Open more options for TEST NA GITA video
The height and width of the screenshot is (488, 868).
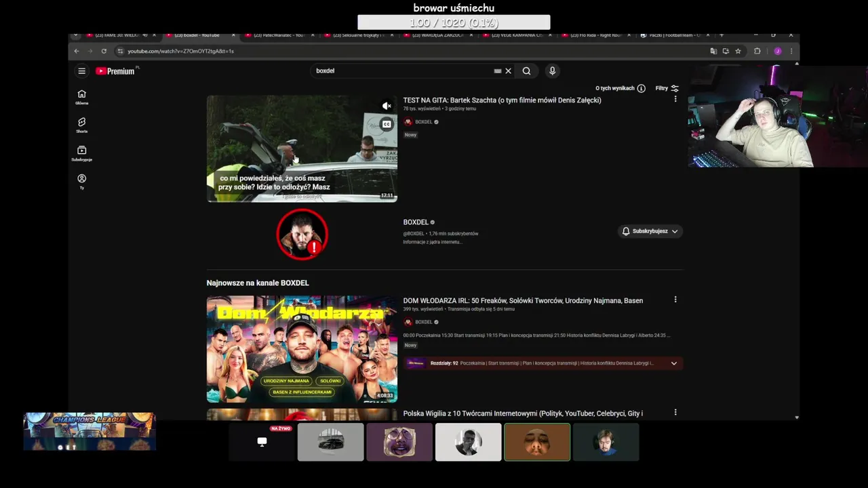coord(675,99)
